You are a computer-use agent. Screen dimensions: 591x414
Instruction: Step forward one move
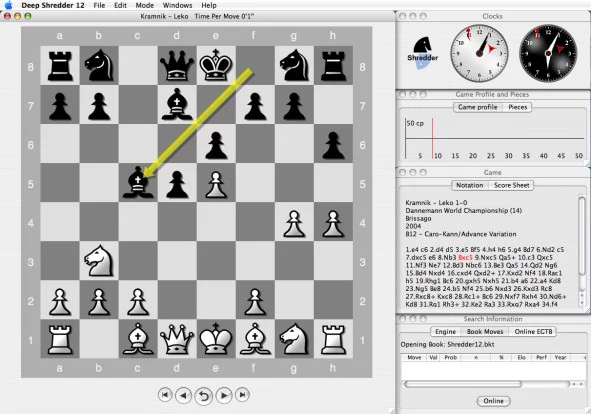(x=224, y=396)
